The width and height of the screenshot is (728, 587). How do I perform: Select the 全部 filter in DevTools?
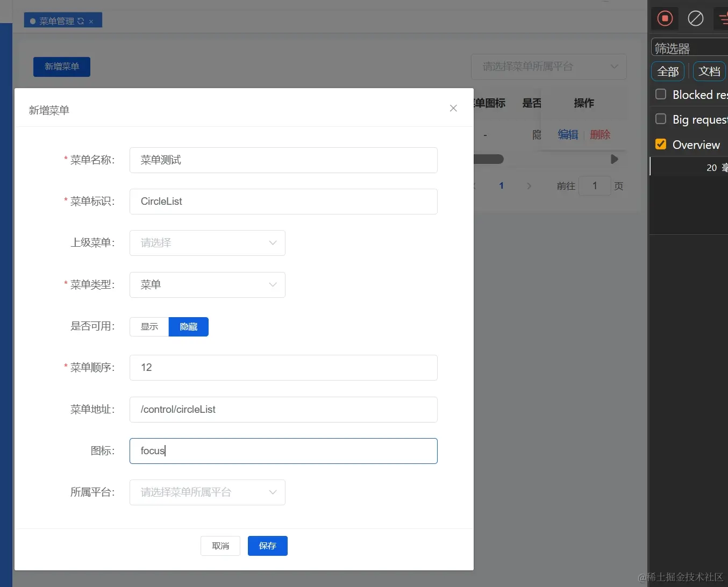668,71
